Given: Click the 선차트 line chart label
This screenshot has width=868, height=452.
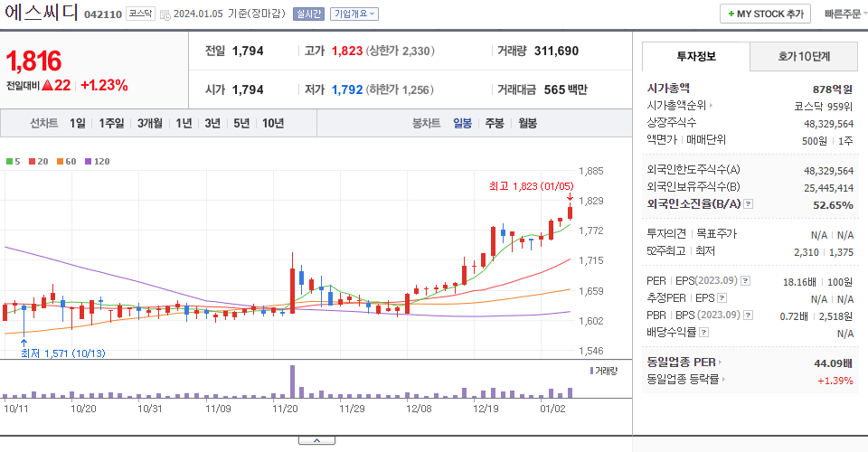Looking at the screenshot, I should coord(43,123).
